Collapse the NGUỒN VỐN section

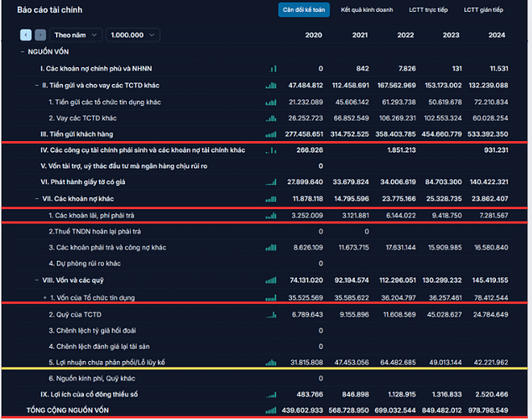[x=23, y=52]
